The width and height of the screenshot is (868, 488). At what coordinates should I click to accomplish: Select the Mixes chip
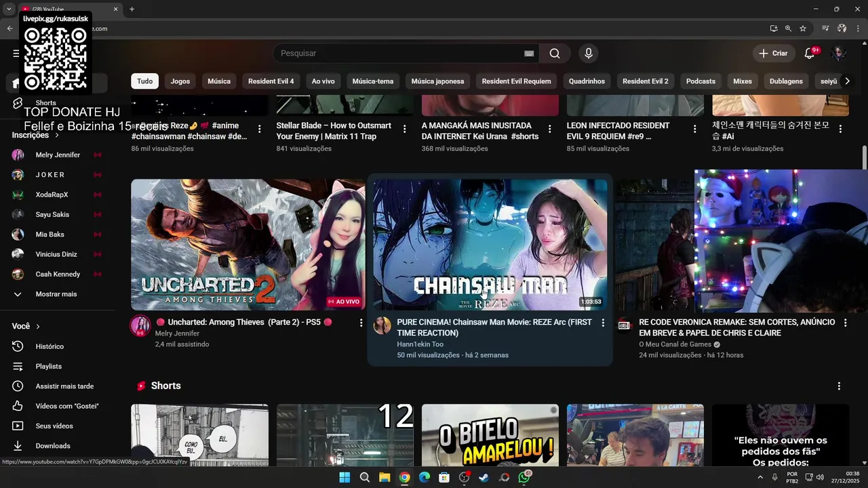tap(743, 81)
